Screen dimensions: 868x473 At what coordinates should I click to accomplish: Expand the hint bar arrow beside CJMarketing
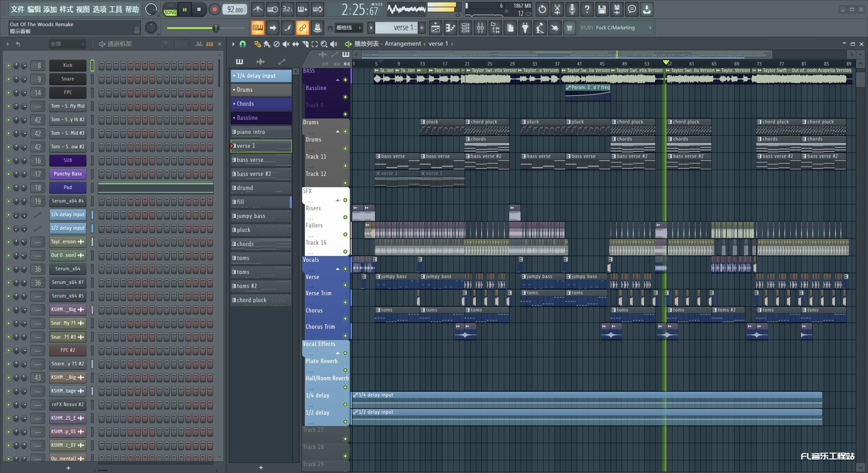(x=650, y=28)
